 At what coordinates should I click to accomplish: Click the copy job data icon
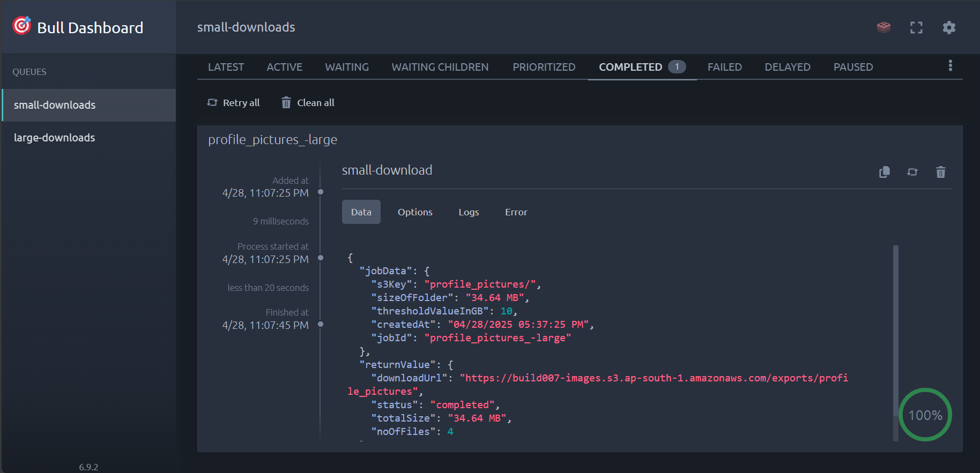pos(885,172)
